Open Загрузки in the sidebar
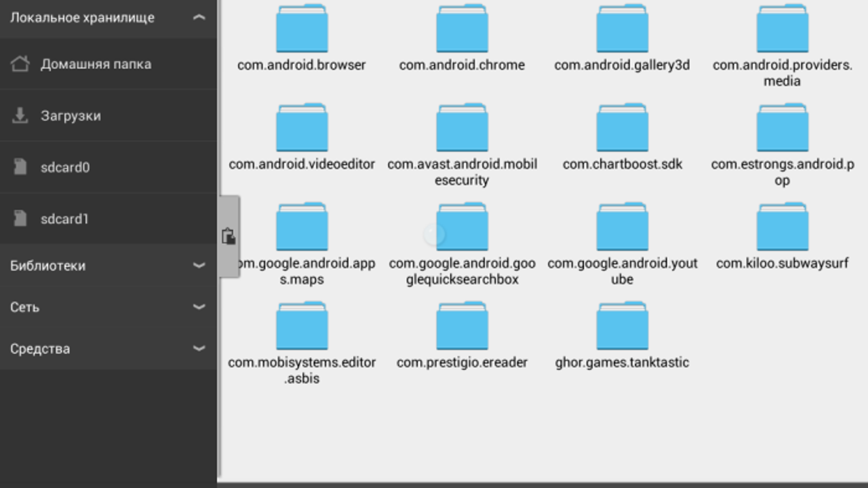The width and height of the screenshot is (868, 488). pos(71,116)
